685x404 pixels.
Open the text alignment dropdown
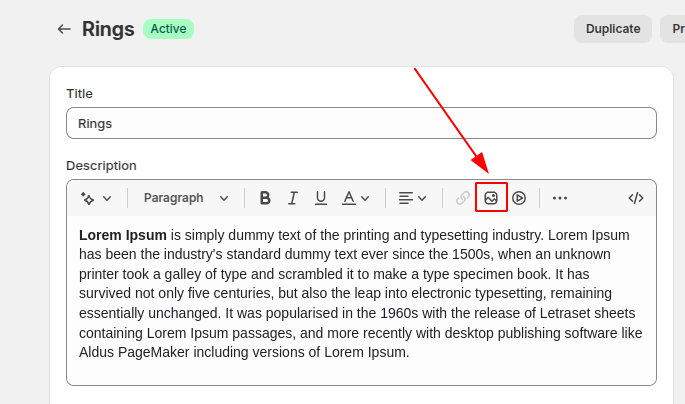click(412, 198)
